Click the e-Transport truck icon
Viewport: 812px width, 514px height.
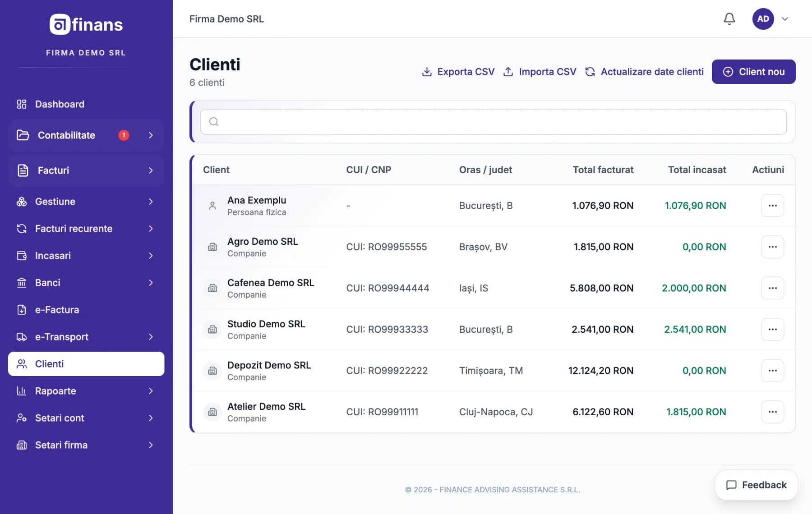click(x=22, y=337)
